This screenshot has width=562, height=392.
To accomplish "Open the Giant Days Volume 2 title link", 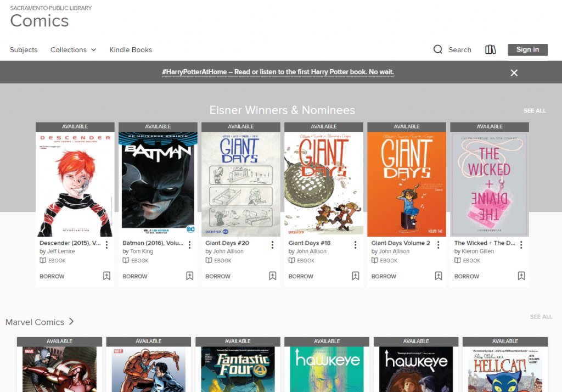I will coord(401,243).
